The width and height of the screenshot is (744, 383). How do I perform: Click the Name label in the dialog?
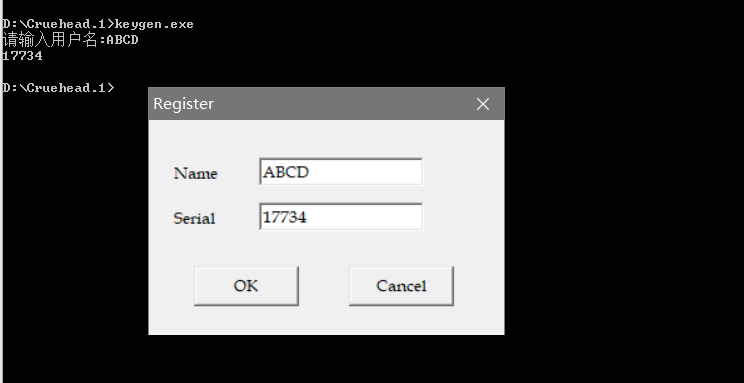tap(195, 173)
